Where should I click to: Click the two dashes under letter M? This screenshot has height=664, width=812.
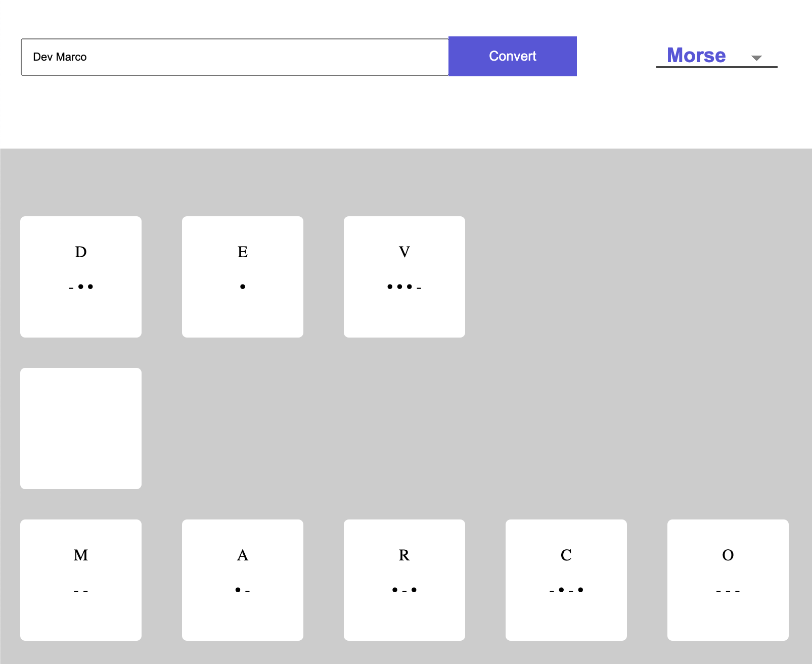click(x=81, y=591)
